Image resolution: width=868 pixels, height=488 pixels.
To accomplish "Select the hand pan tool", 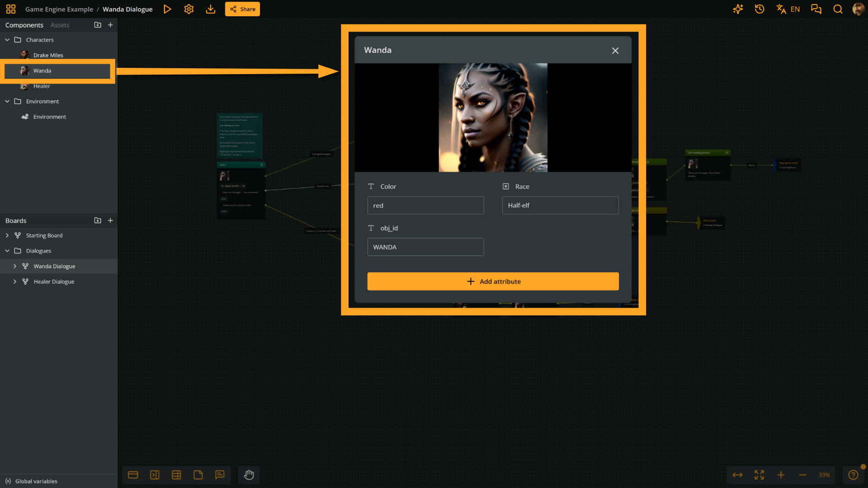I will 249,475.
